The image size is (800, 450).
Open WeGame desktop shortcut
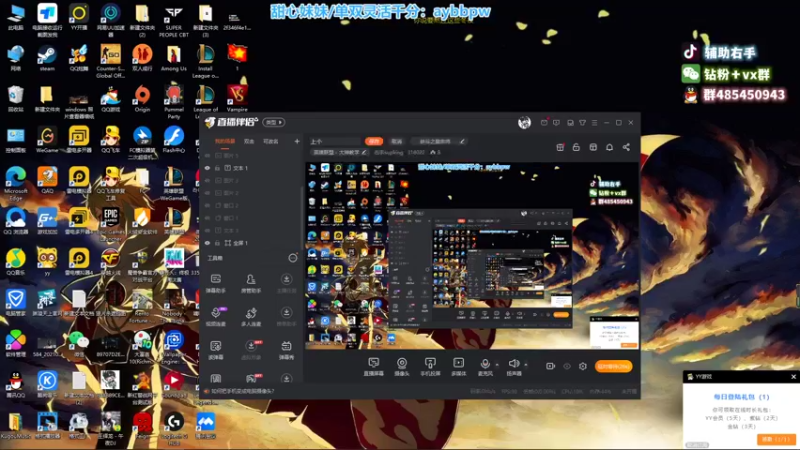[x=47, y=140]
